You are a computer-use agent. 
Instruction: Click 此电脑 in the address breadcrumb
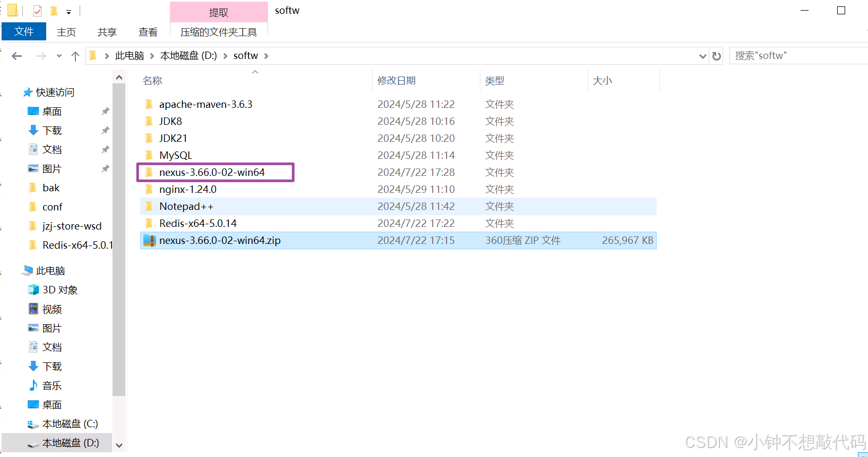(x=130, y=56)
